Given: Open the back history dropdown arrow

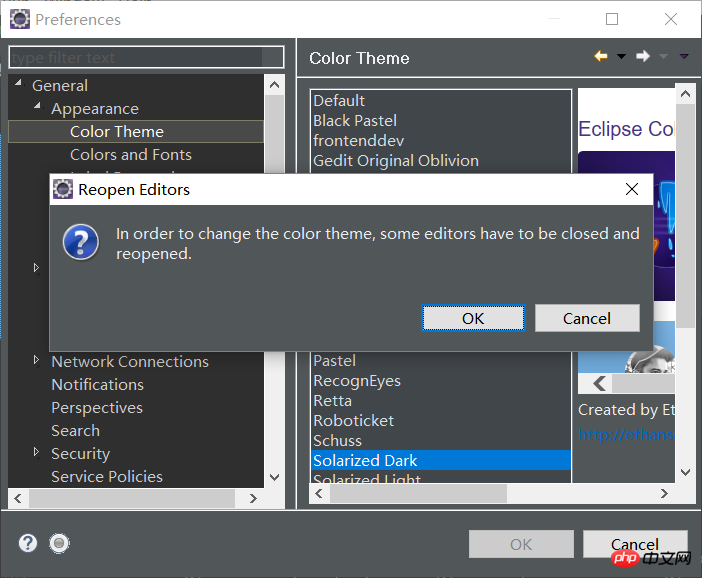Looking at the screenshot, I should [x=621, y=56].
